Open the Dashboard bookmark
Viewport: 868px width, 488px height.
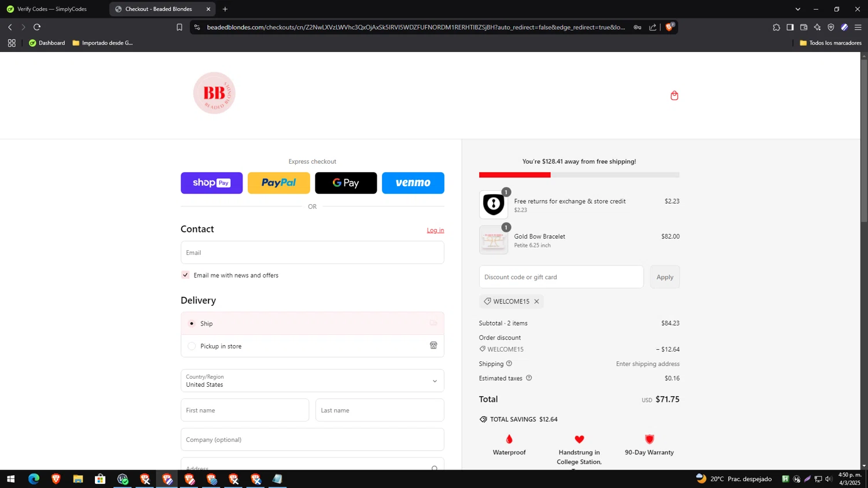pyautogui.click(x=47, y=43)
